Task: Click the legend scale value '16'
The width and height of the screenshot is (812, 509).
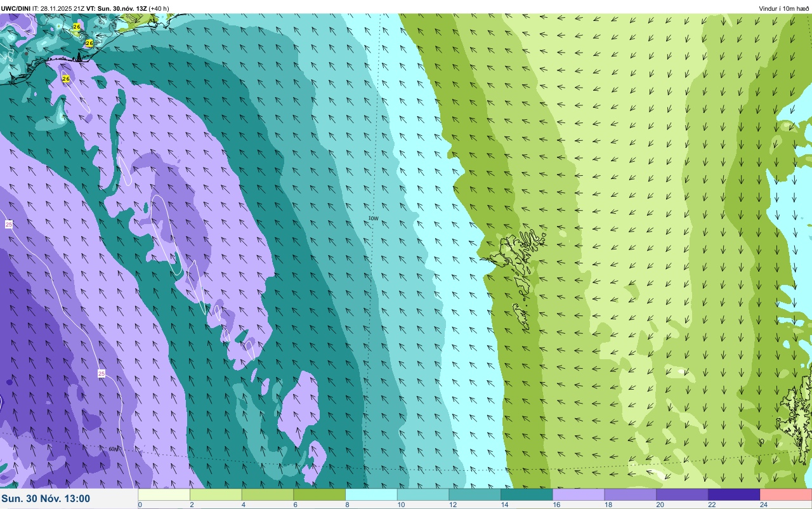Action: click(555, 505)
